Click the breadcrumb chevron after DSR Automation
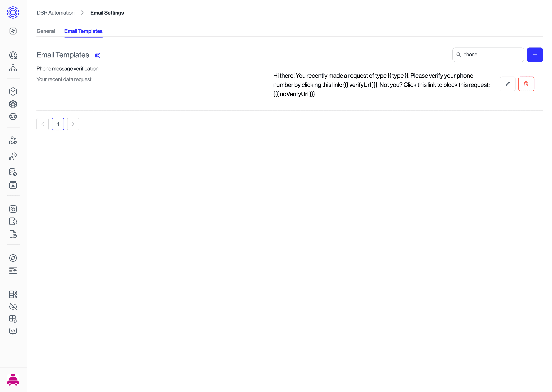 pos(82,12)
